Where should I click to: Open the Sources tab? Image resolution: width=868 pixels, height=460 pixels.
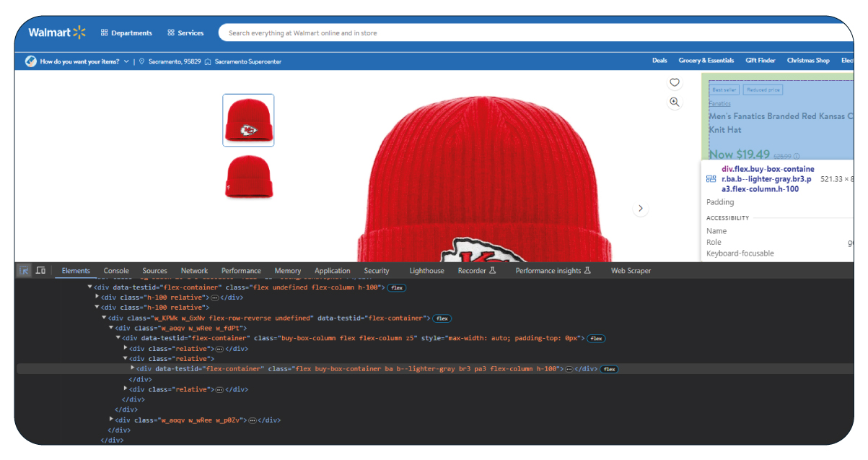(x=154, y=271)
